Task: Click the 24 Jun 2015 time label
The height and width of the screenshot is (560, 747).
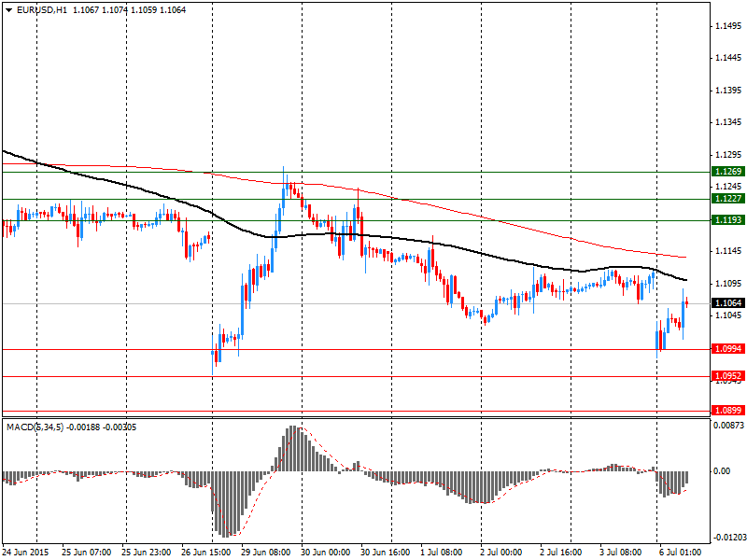Action: [x=26, y=553]
